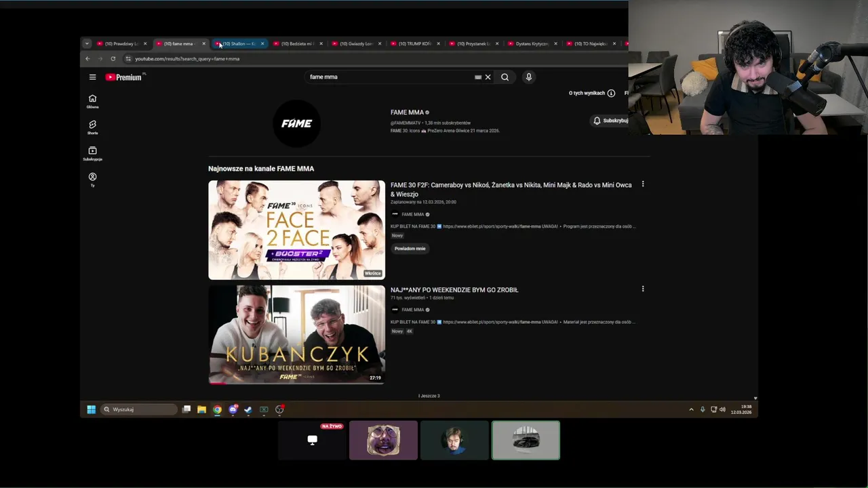Clear the search box with the X
The image size is (868, 488).
488,77
